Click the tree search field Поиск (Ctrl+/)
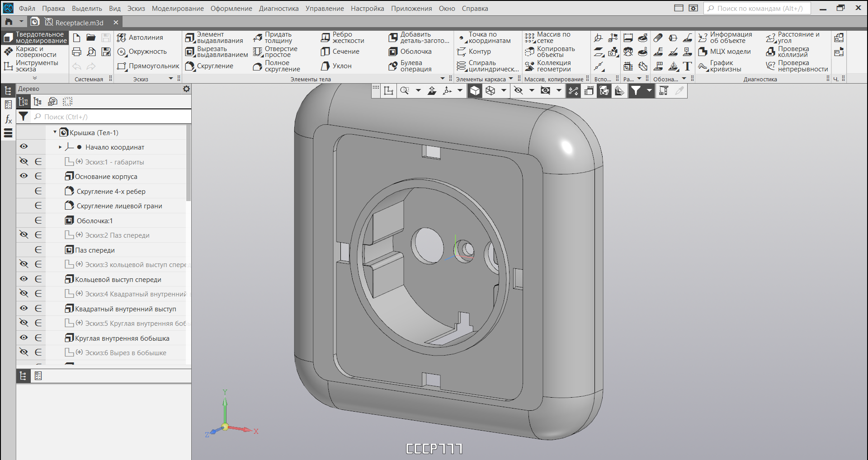This screenshot has width=868, height=460. pyautogui.click(x=111, y=117)
